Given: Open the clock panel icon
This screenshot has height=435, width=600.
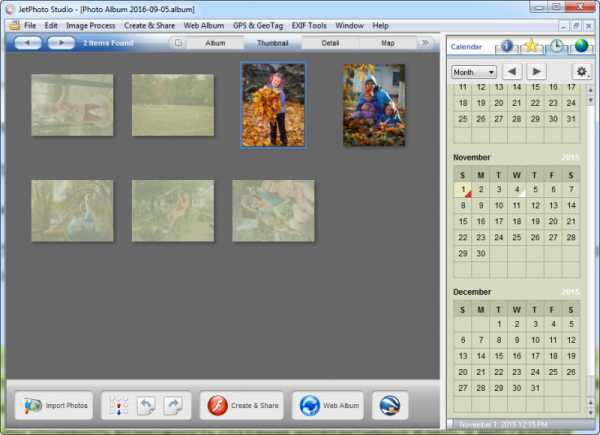Looking at the screenshot, I should tap(556, 46).
